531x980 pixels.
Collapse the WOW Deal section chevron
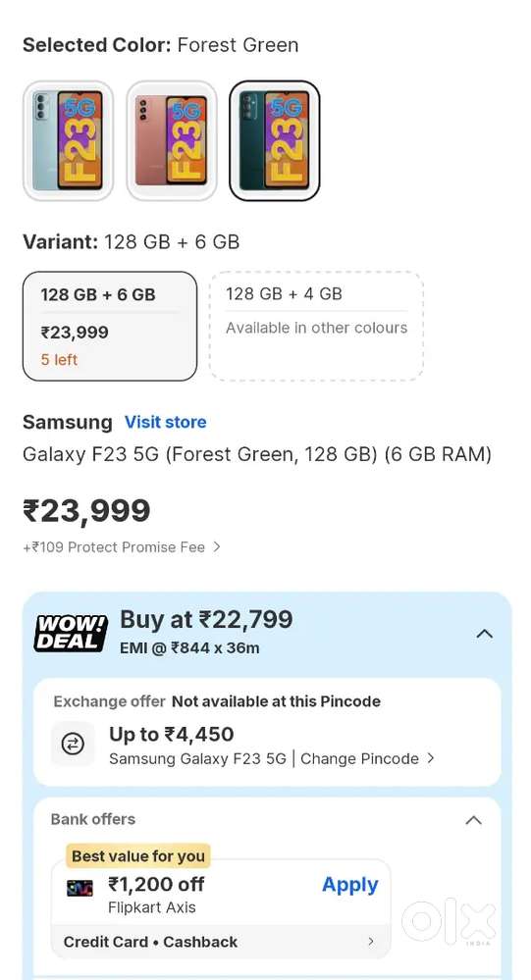(484, 634)
